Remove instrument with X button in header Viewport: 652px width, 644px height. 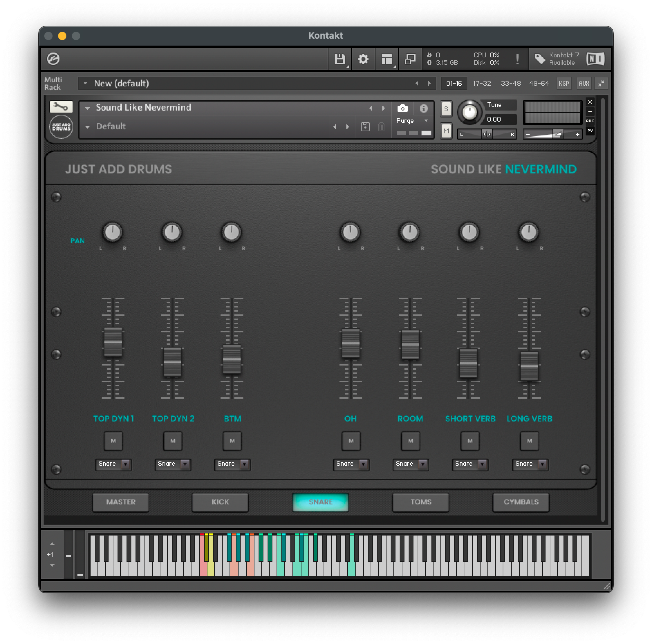click(x=590, y=102)
